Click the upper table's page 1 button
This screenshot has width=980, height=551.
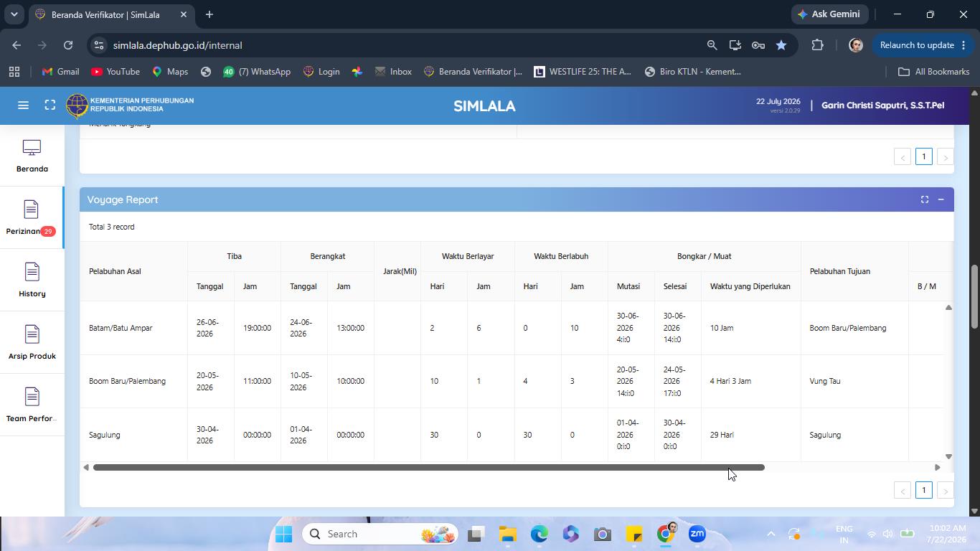point(924,156)
